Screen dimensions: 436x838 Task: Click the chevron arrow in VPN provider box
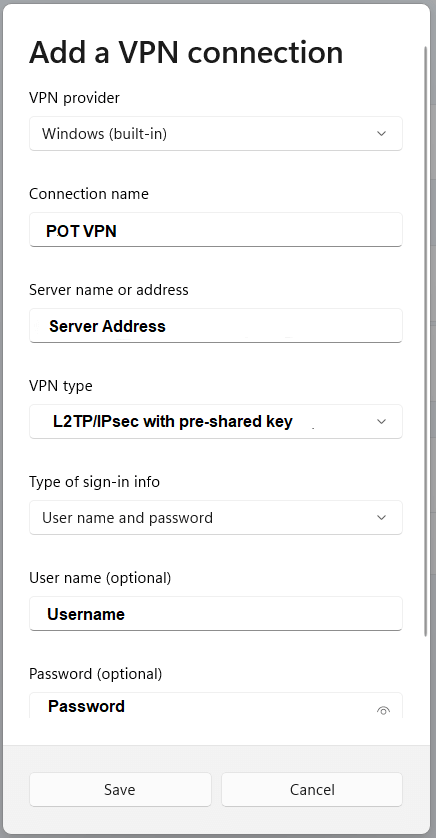[x=382, y=134]
